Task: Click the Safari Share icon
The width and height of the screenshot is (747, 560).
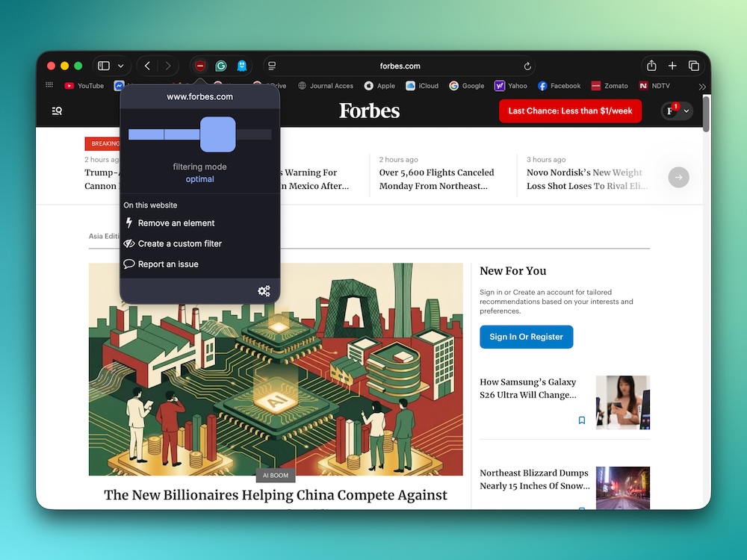Action: coord(651,66)
